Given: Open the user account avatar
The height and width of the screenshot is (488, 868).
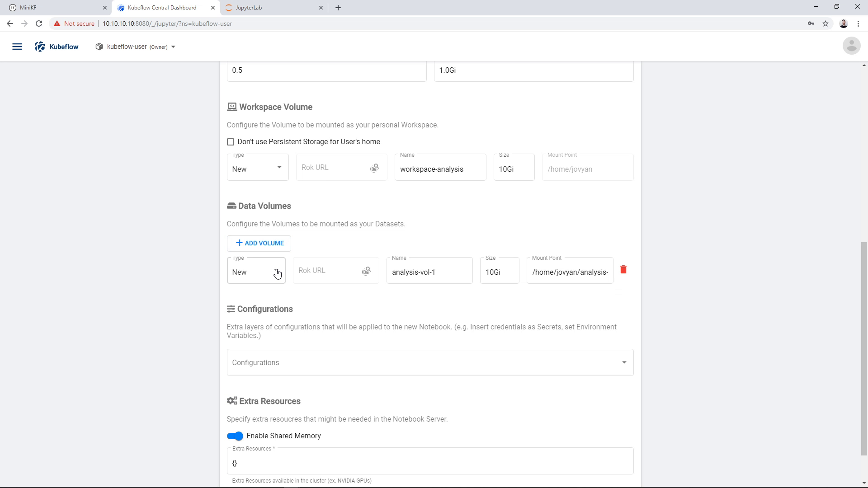Looking at the screenshot, I should 851,46.
